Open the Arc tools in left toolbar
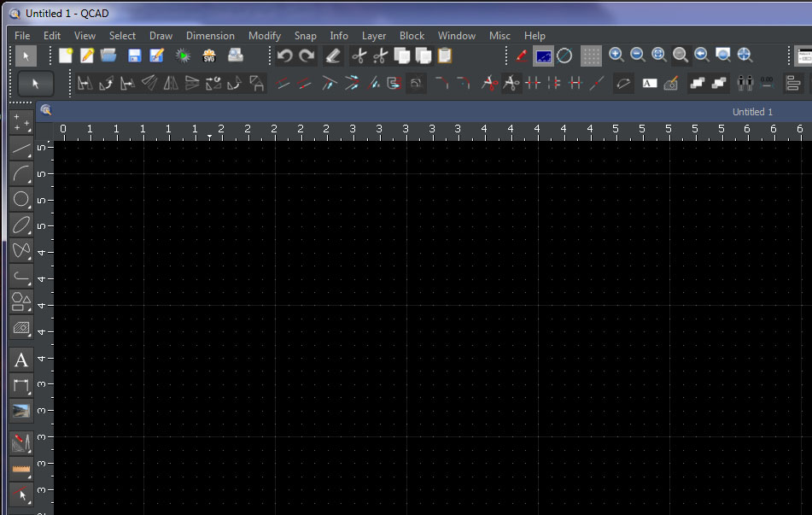Image resolution: width=812 pixels, height=515 pixels. point(21,174)
